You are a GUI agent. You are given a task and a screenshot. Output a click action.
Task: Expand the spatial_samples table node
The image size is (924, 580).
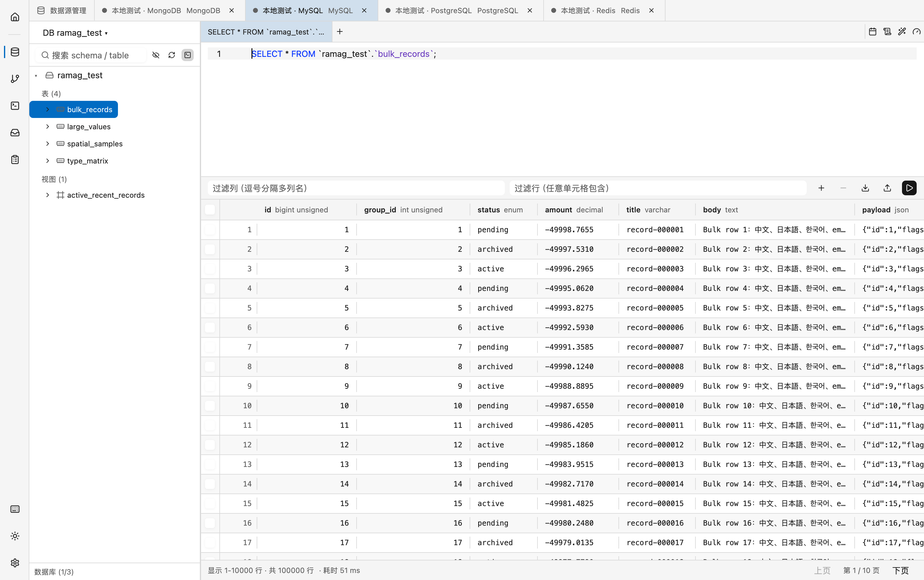coord(48,143)
